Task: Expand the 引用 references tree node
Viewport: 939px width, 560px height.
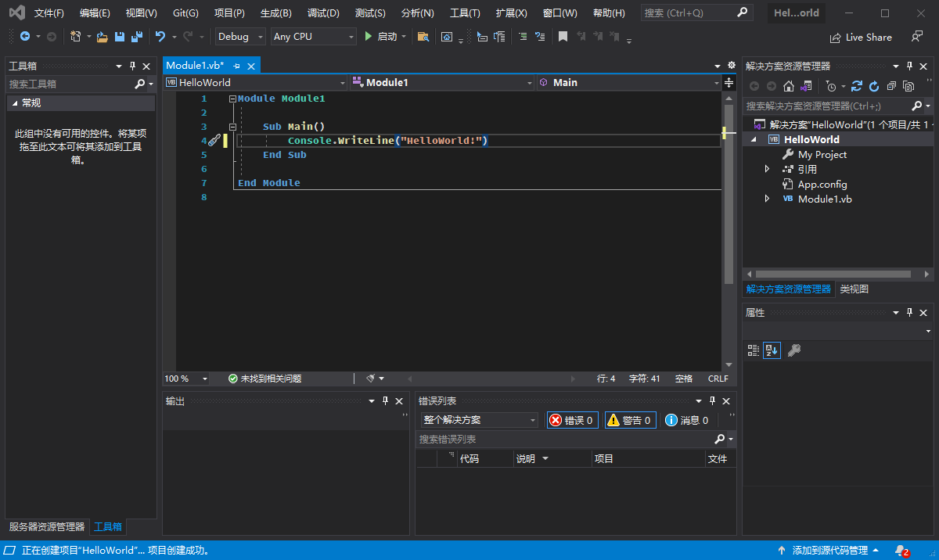Action: (x=768, y=170)
